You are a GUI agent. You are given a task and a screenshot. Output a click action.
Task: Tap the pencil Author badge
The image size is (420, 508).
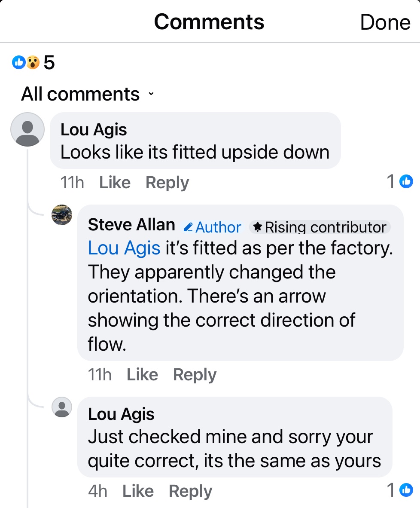click(213, 227)
